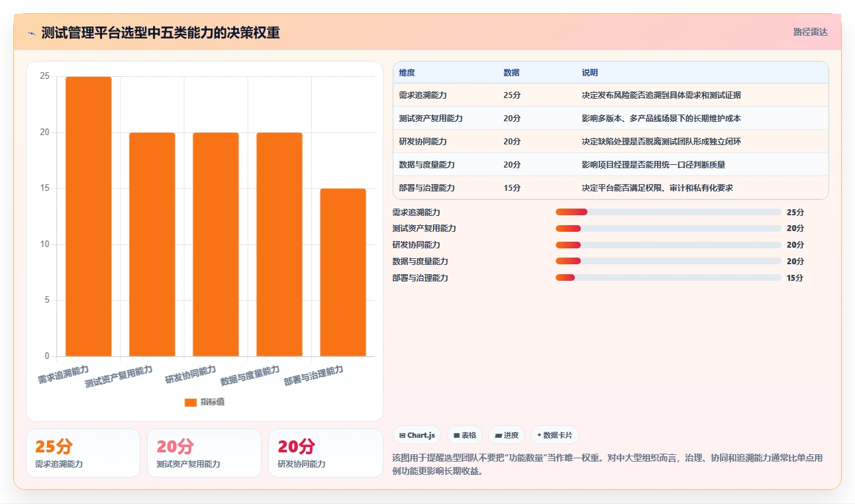Image resolution: width=855 pixels, height=504 pixels.
Task: Click description 影响多版本、多产品线场景下的长期维护成本
Action: 662,118
